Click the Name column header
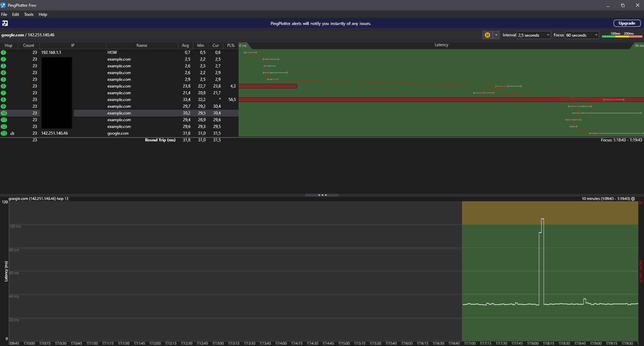Image resolution: width=644 pixels, height=346 pixels. click(142, 45)
